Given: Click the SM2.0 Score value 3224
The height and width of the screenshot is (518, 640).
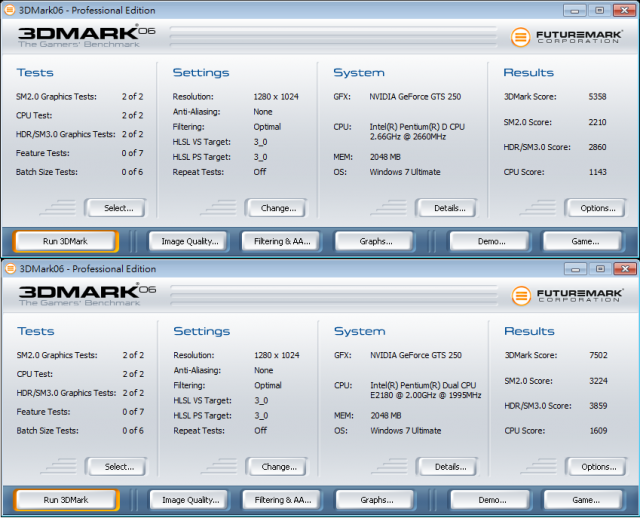Looking at the screenshot, I should [598, 381].
